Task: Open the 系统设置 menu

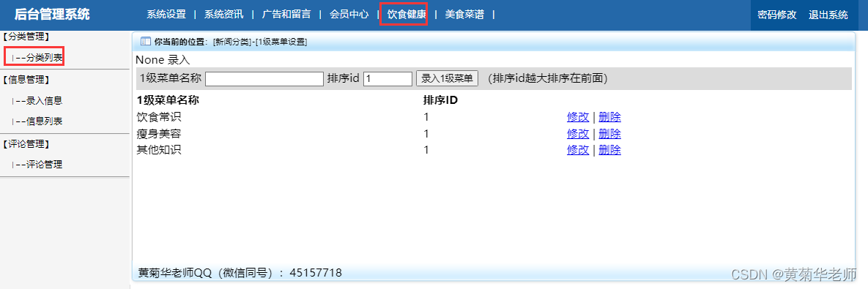Action: 166,15
